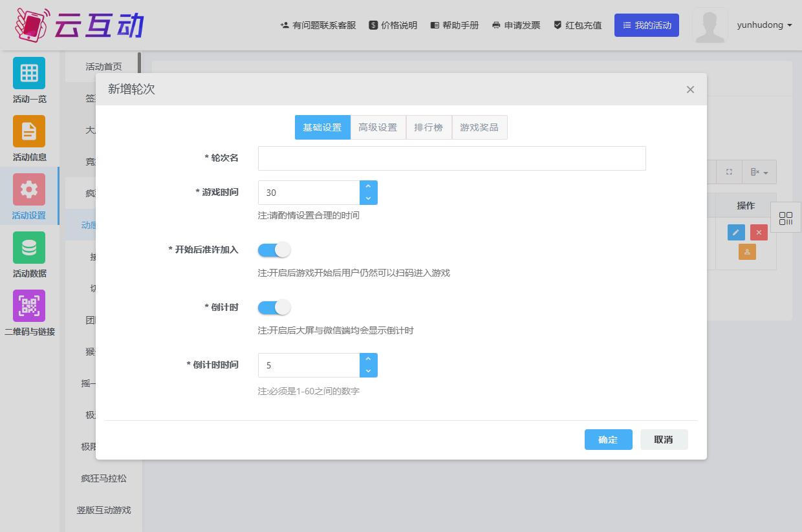Click the 轮次名 input field
The width and height of the screenshot is (802, 532).
pyautogui.click(x=451, y=158)
